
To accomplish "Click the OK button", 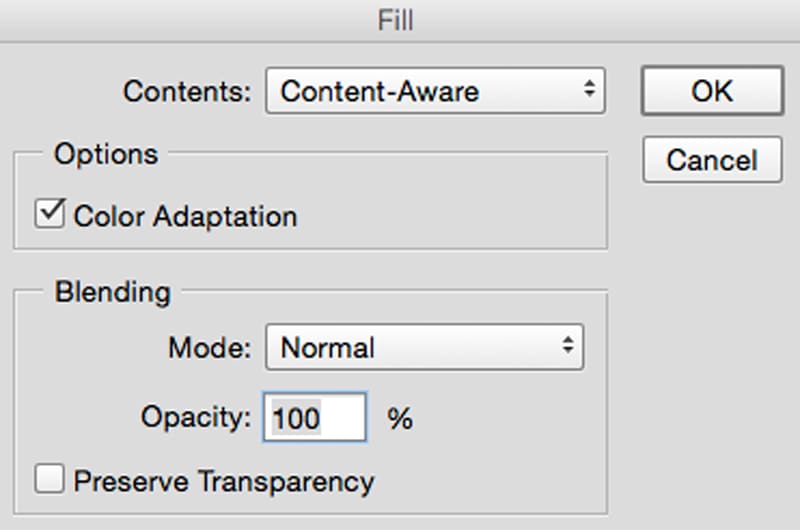I will [711, 91].
